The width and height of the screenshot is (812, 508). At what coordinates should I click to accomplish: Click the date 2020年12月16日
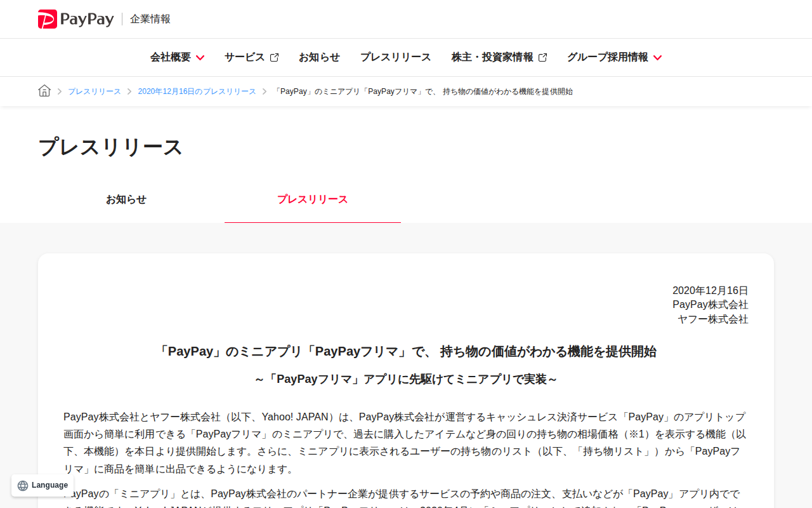pyautogui.click(x=710, y=290)
